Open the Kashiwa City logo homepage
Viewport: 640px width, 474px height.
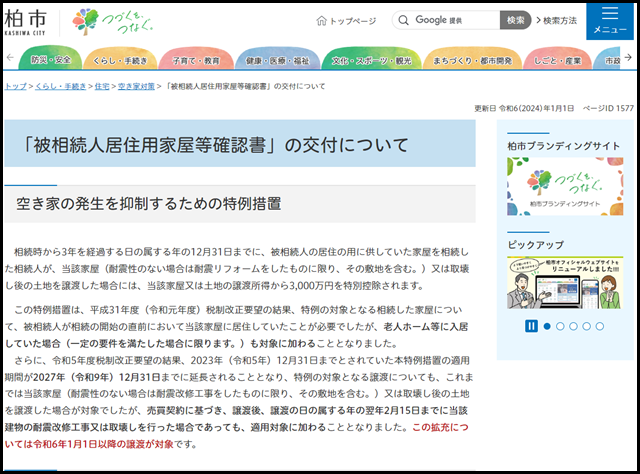[x=25, y=23]
